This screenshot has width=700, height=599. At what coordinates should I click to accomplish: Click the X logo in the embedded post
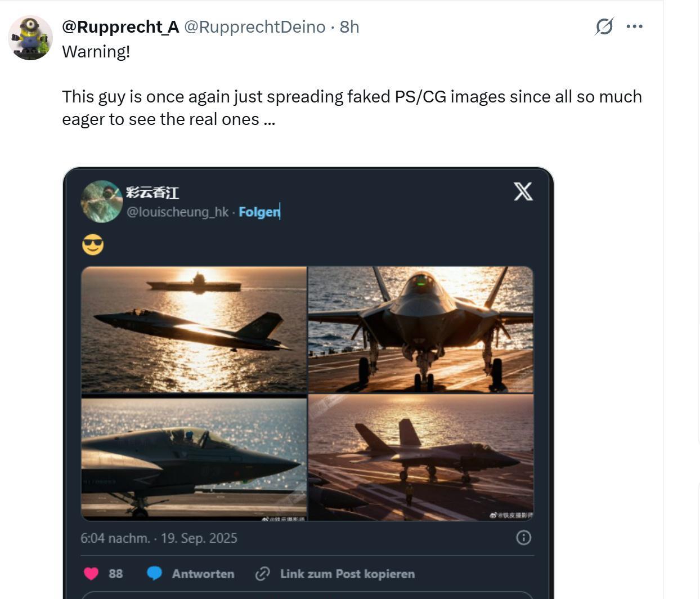(x=523, y=191)
